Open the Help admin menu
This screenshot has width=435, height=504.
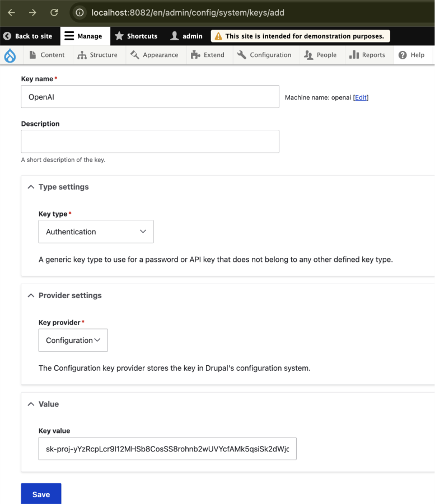click(412, 55)
